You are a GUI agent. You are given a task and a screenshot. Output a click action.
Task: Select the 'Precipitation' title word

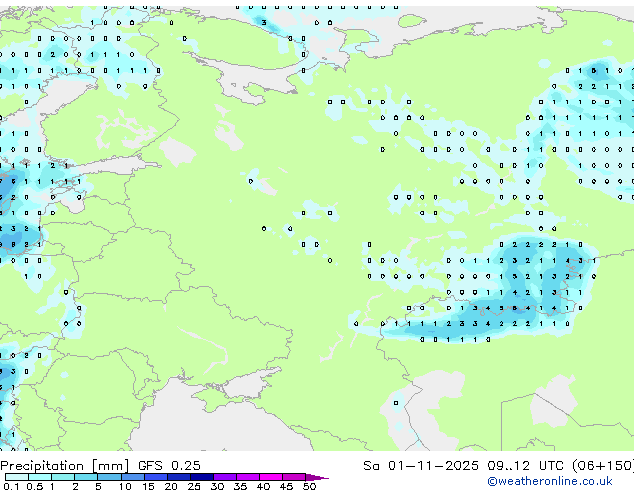click(42, 466)
